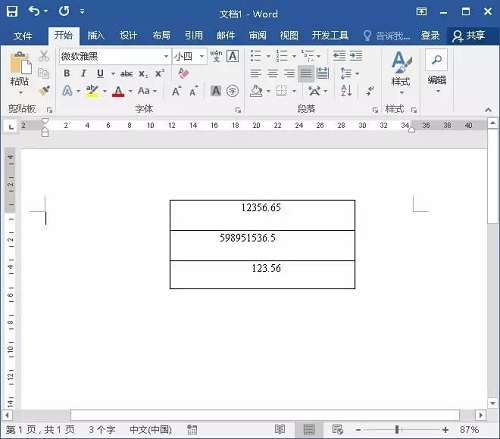Click the Grow Font icon
The height and width of the screenshot is (439, 500).
coord(177,91)
